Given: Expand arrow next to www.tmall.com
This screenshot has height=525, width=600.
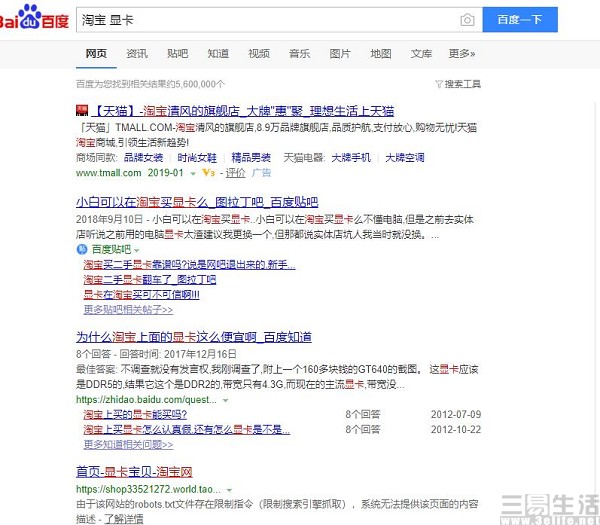Looking at the screenshot, I should (x=193, y=174).
